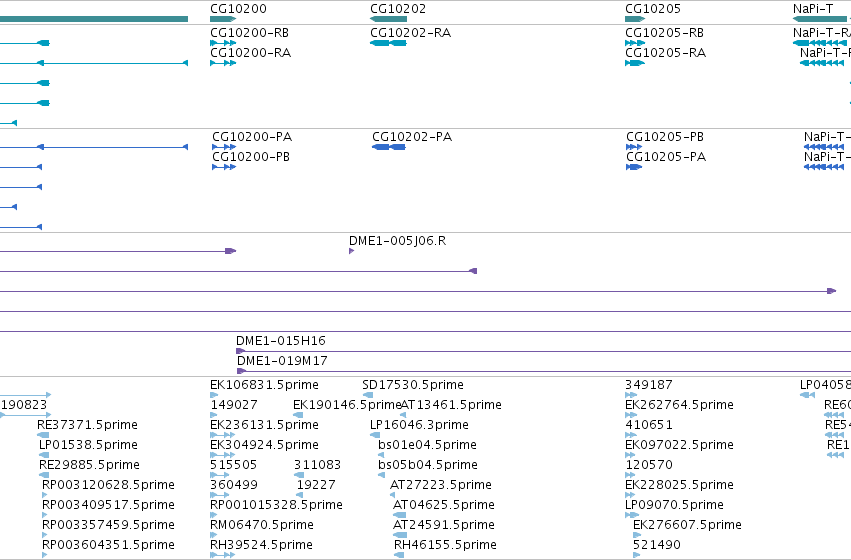Click EST feature 311083
Image resolution: width=851 pixels, height=560 pixels.
317,465
